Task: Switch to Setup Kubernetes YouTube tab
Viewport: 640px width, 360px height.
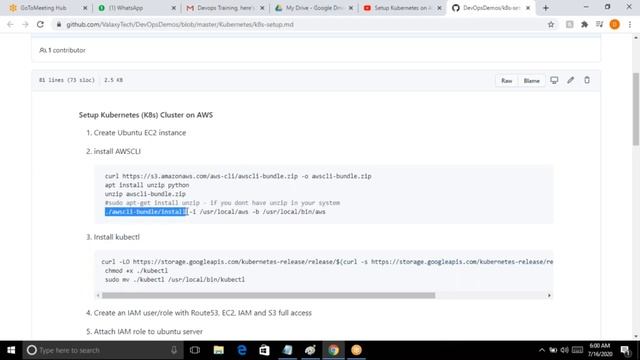Action: pyautogui.click(x=401, y=8)
